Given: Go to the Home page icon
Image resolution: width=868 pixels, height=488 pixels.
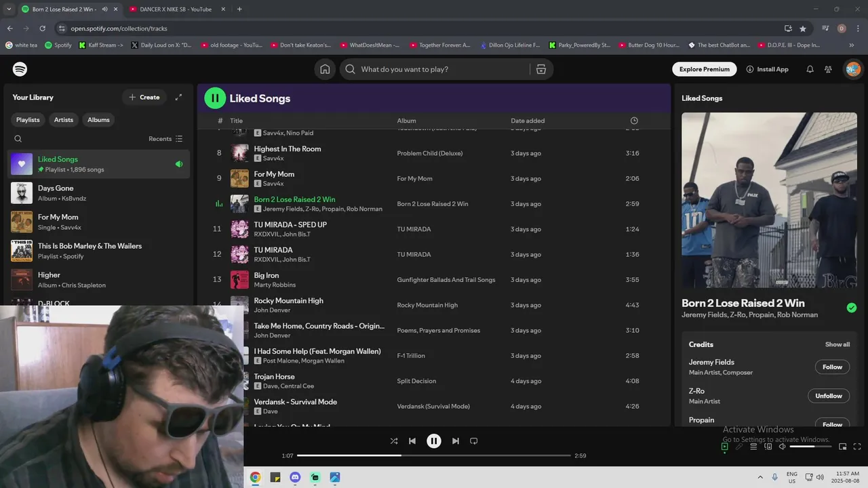Looking at the screenshot, I should [x=325, y=69].
